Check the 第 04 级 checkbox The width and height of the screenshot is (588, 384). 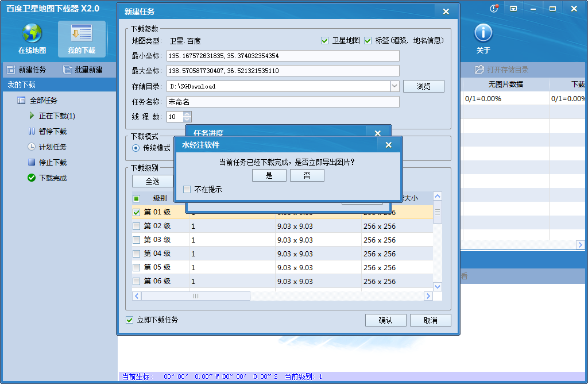137,254
